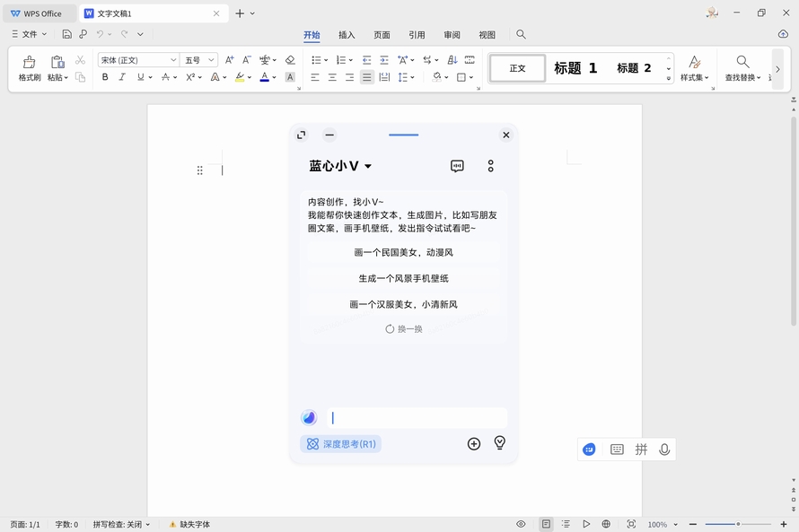Click the Redo arrow icon
The image size is (799, 532).
tap(124, 34)
